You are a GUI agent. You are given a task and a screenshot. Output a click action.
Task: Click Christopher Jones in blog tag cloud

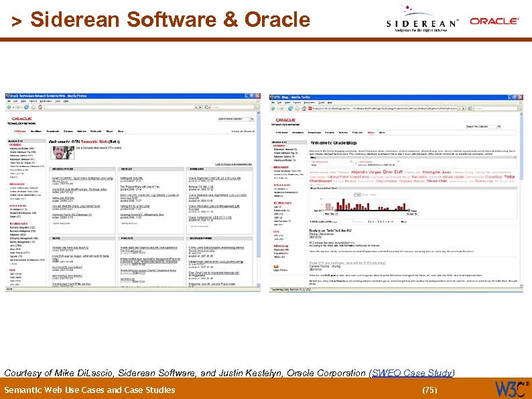437,172
